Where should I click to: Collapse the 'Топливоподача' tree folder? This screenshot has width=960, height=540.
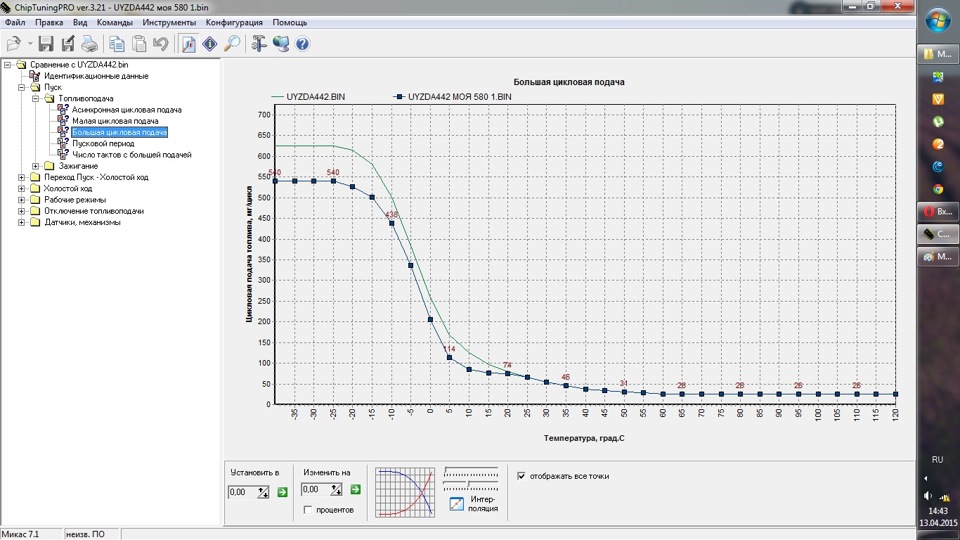click(x=36, y=99)
